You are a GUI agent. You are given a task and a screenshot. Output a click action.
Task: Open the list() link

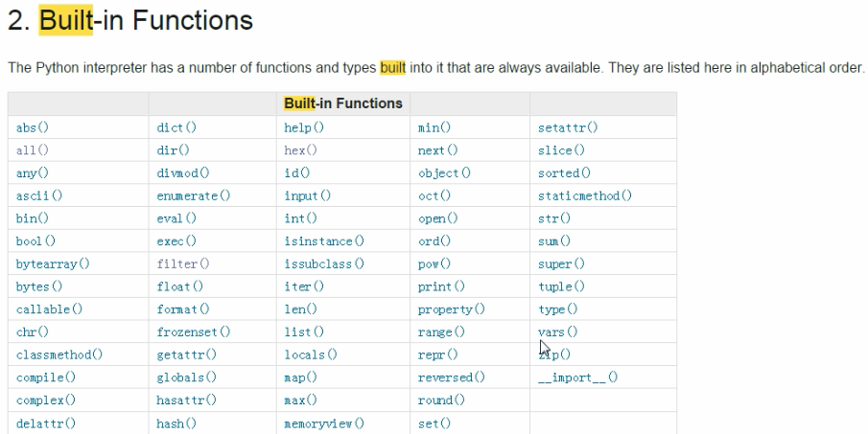point(304,331)
